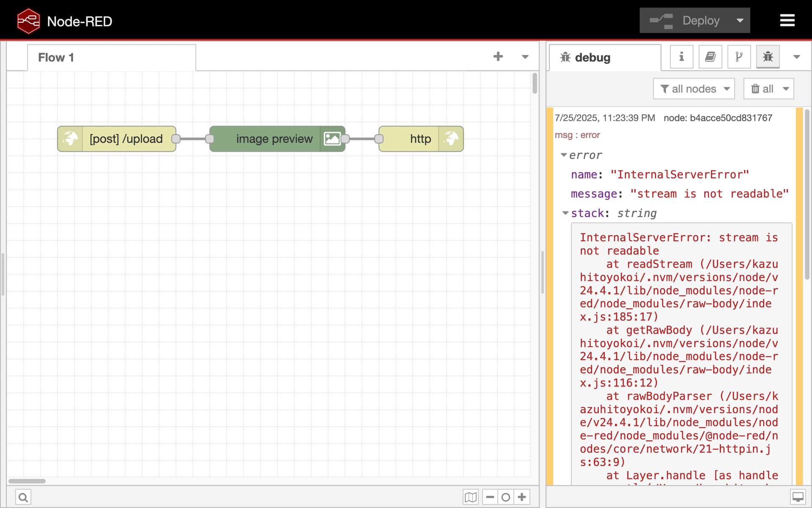Image resolution: width=812 pixels, height=508 pixels.
Task: Select the image preview node
Action: pyautogui.click(x=277, y=138)
